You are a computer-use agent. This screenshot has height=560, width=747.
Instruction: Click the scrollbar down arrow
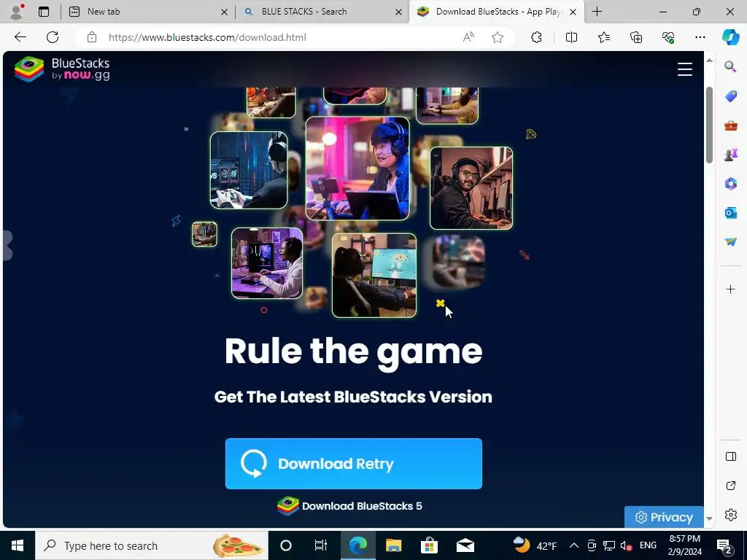(x=709, y=518)
